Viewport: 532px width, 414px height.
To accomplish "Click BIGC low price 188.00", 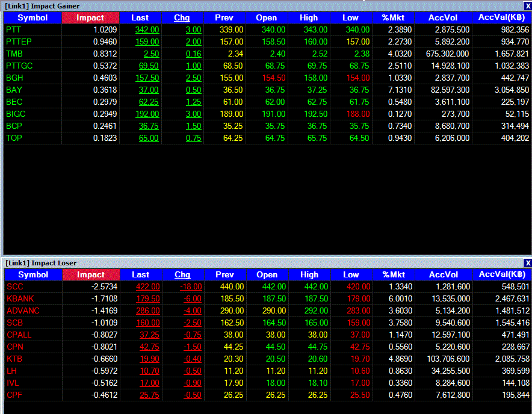I will tap(358, 114).
